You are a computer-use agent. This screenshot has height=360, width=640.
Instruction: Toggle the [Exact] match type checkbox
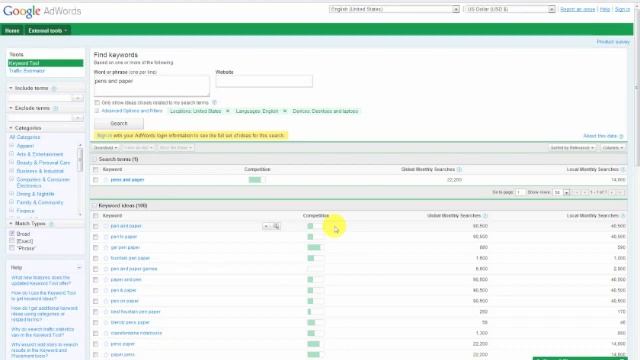(x=12, y=241)
